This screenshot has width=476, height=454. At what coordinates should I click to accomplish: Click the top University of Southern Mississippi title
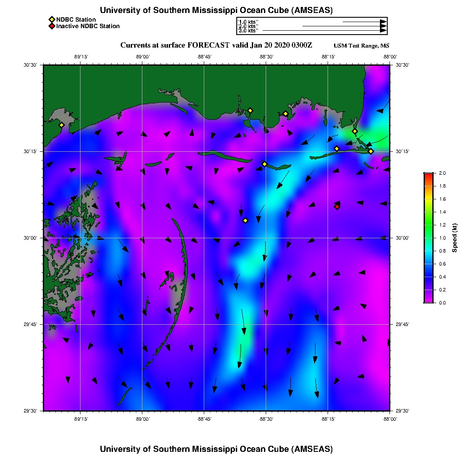click(216, 10)
